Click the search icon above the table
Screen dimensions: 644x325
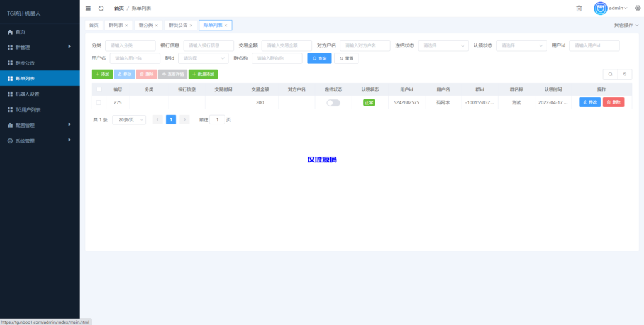coord(610,74)
